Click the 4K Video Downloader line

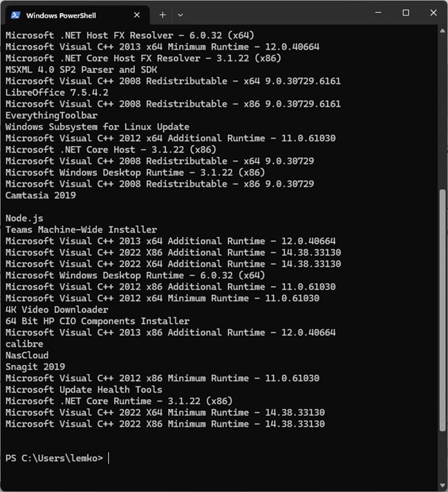pos(56,310)
